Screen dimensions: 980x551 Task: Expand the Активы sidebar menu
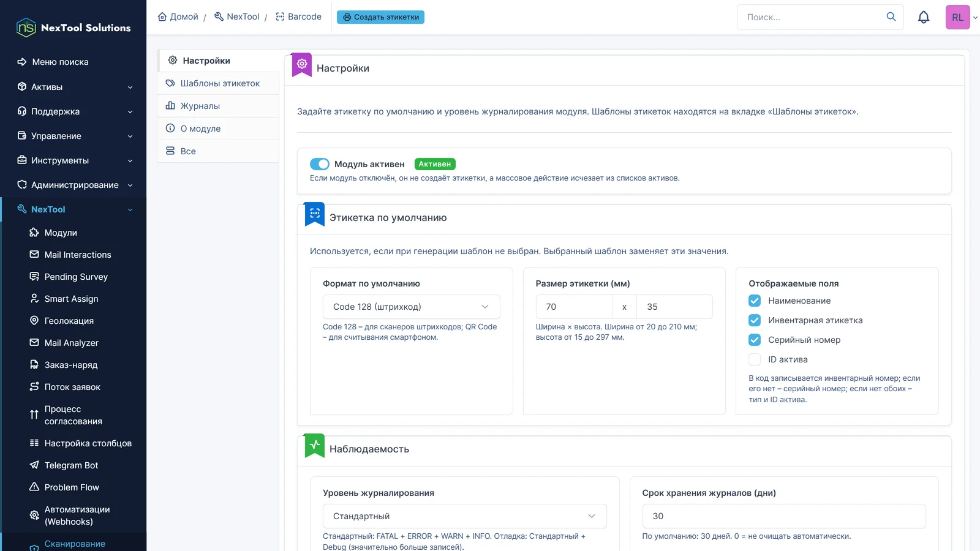[73, 87]
